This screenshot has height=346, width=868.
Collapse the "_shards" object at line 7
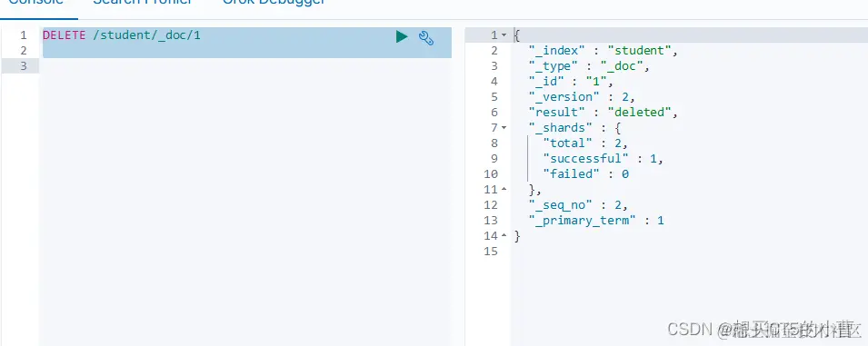(504, 128)
